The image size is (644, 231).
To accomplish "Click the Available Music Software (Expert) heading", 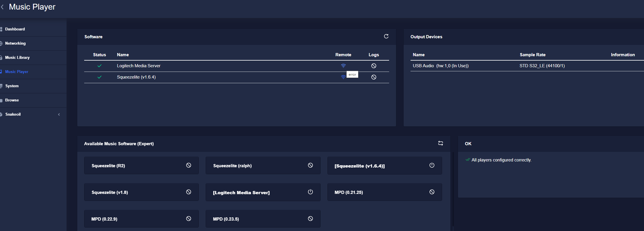I will tap(119, 144).
